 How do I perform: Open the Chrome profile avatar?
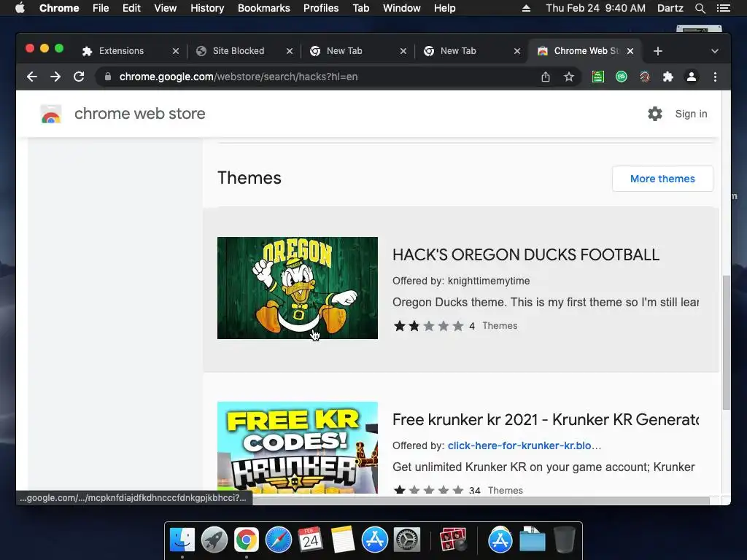point(692,77)
